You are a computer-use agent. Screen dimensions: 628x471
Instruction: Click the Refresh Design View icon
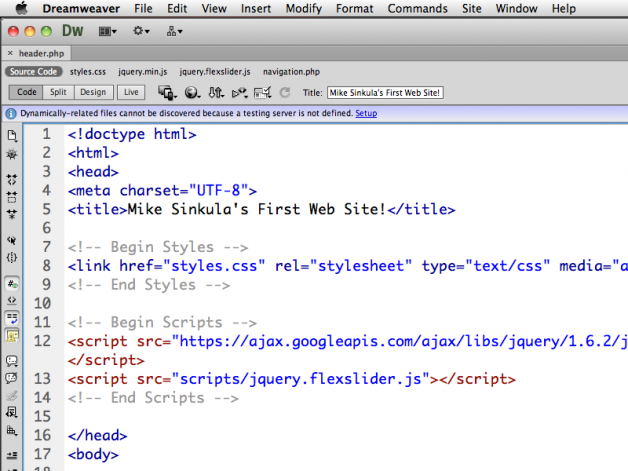pyautogui.click(x=285, y=93)
